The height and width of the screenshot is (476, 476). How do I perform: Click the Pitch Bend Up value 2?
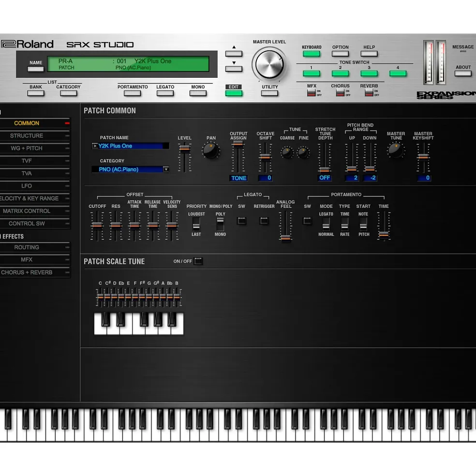(352, 178)
